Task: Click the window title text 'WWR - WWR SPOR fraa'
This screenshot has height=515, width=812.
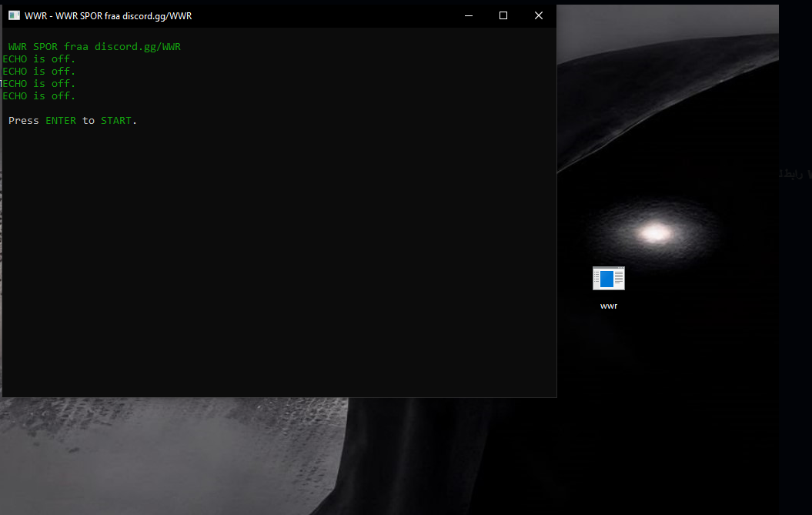Action: tap(72, 15)
